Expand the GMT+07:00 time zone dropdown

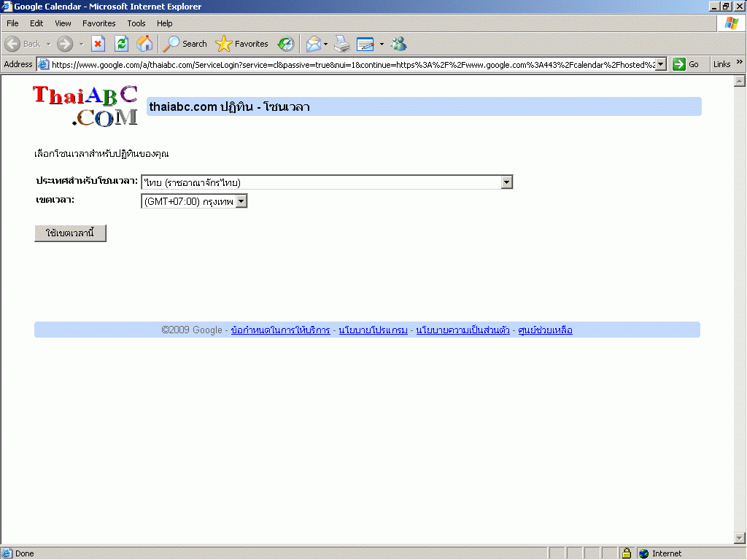click(241, 201)
